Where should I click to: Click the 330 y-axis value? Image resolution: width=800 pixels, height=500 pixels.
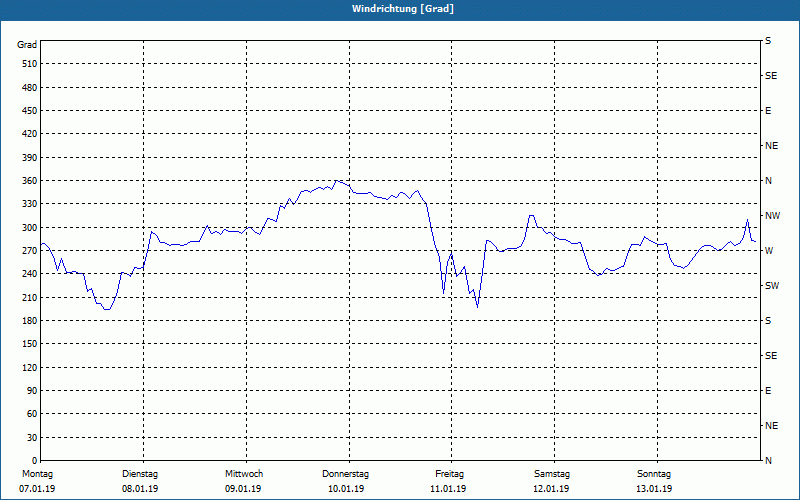click(30, 204)
